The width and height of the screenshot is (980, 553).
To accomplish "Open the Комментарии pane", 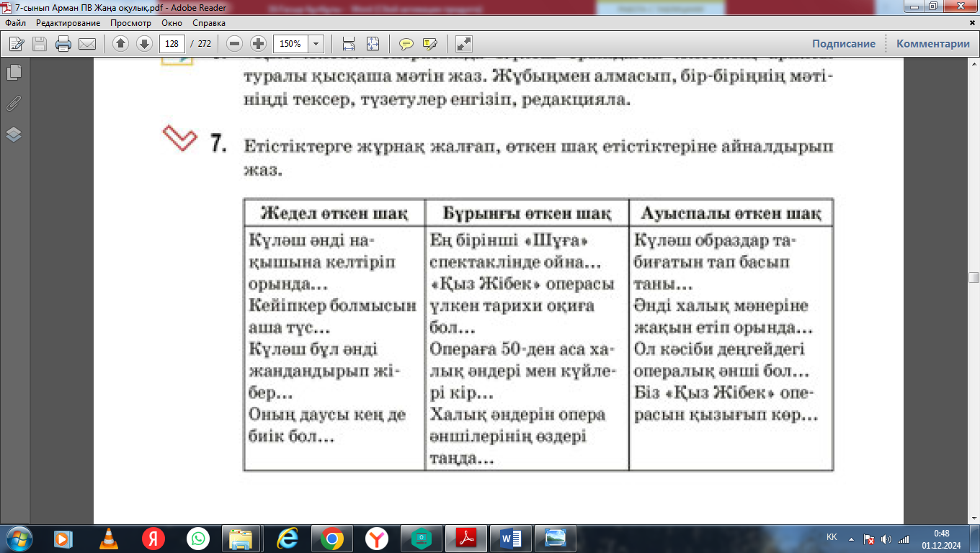I will (x=932, y=44).
